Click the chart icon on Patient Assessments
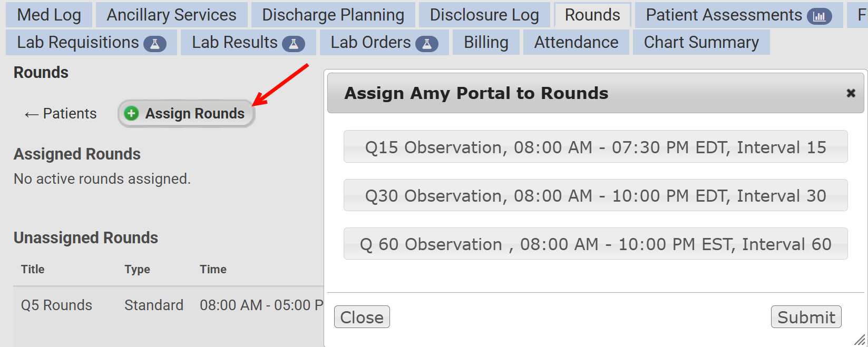This screenshot has width=868, height=347. point(819,16)
